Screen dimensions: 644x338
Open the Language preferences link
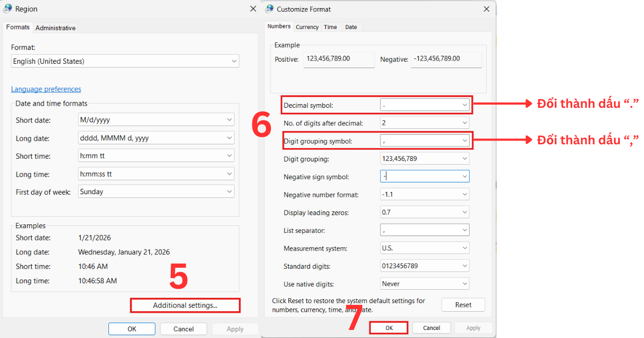coord(46,89)
